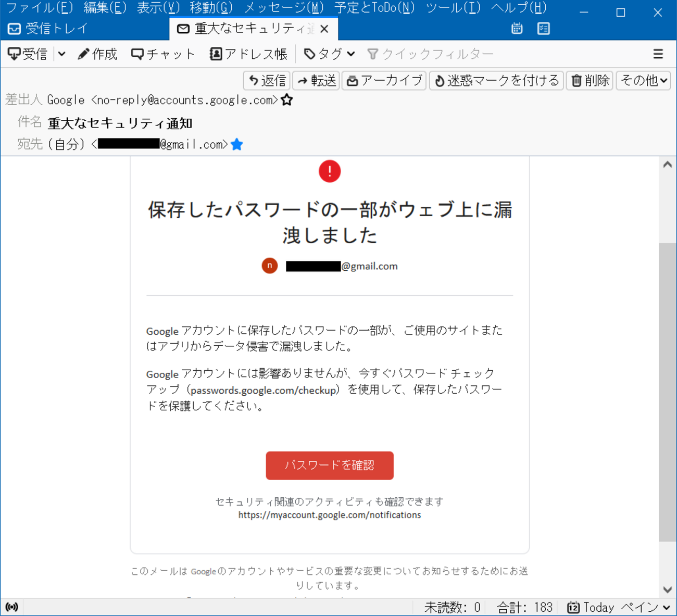Toggle the blue star next to recipient address
677x616 pixels.
coord(237,144)
